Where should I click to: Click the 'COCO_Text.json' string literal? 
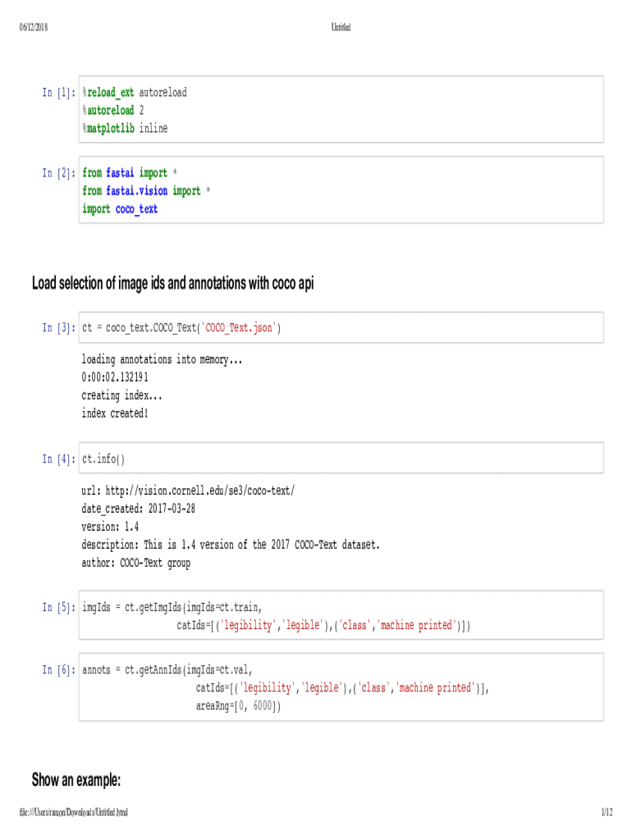pyautogui.click(x=239, y=328)
